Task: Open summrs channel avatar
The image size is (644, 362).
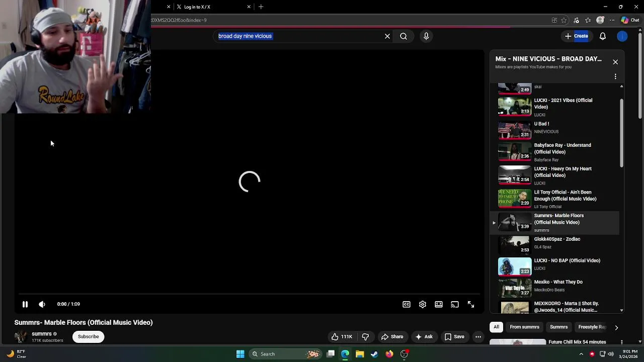Action: (x=21, y=337)
